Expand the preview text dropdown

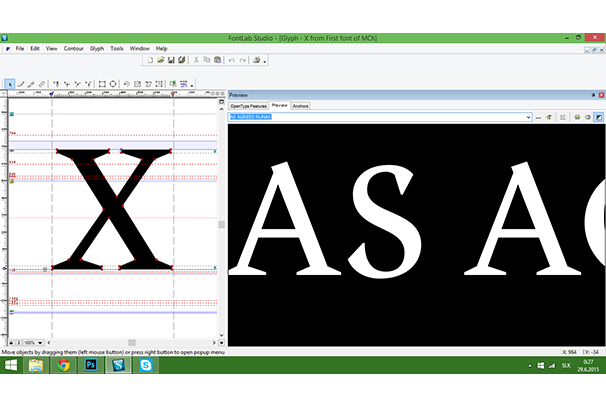pyautogui.click(x=527, y=117)
